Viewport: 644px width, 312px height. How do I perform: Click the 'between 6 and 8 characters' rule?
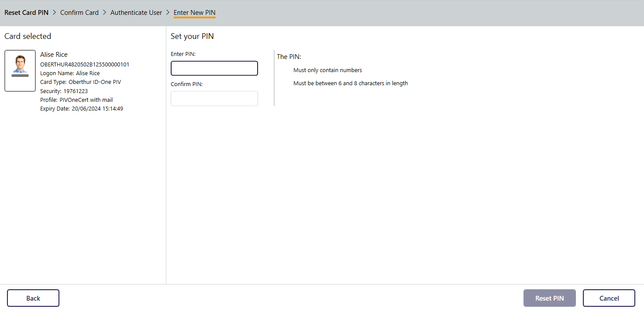click(x=351, y=83)
